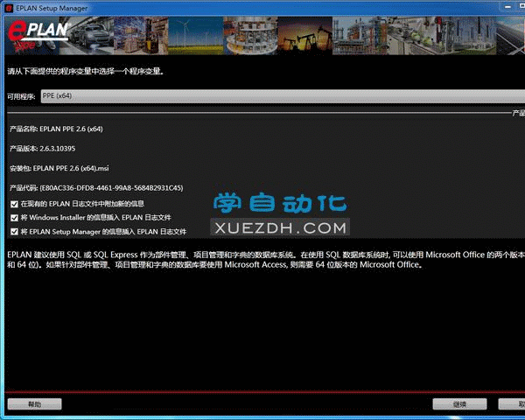Toggle the append info to existing EPLAN log checkbox
Screen dimensions: 525x420
click(14, 204)
